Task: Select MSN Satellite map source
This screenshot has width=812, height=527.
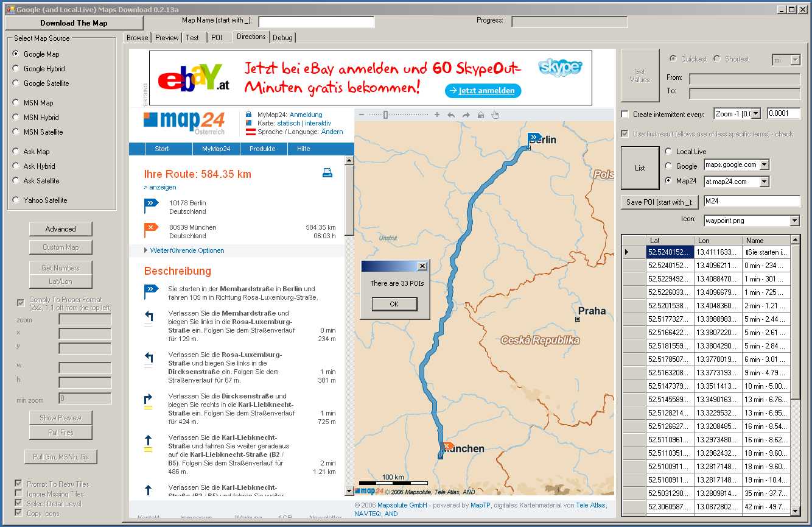Action: [16, 132]
